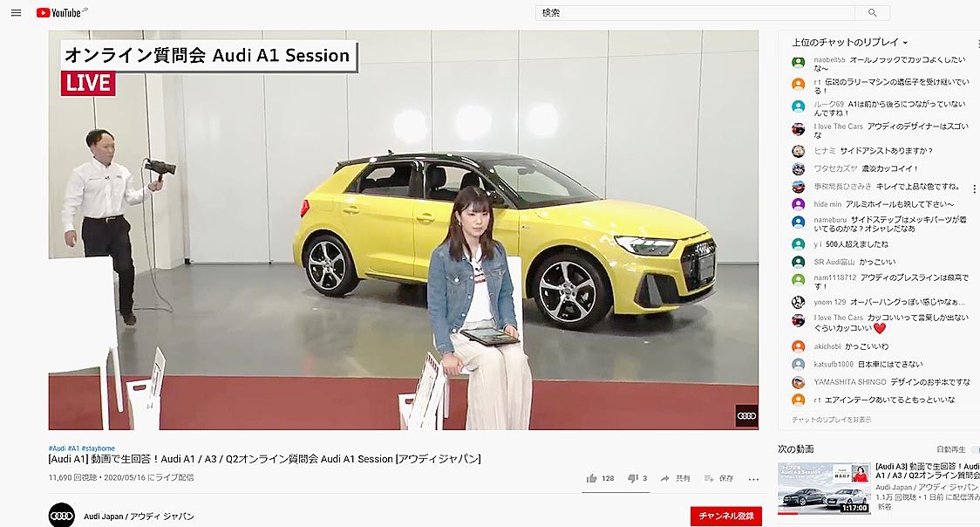Click inside the 検索 search field
Image resolution: width=980 pixels, height=527 pixels.
695,12
